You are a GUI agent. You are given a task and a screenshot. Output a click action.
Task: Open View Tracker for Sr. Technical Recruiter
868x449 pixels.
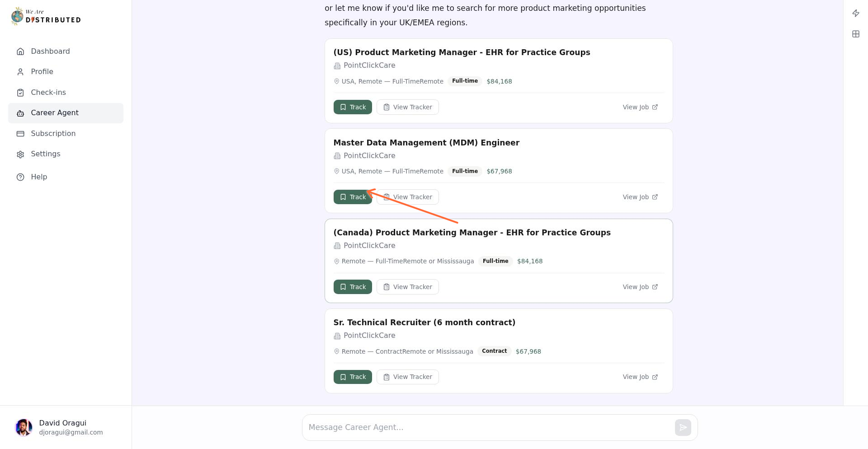(407, 377)
